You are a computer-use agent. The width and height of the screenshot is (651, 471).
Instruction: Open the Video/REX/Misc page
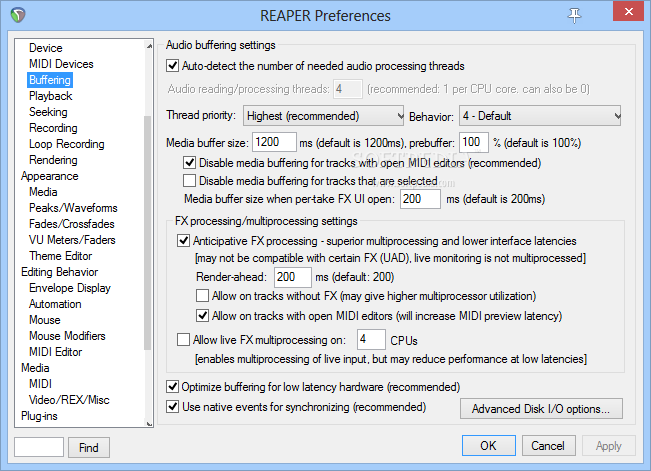coord(69,400)
